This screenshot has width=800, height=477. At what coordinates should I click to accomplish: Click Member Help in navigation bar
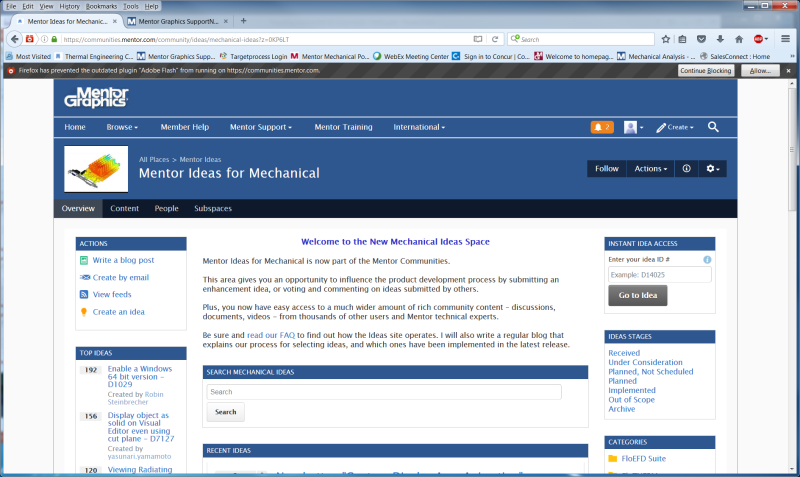click(185, 127)
